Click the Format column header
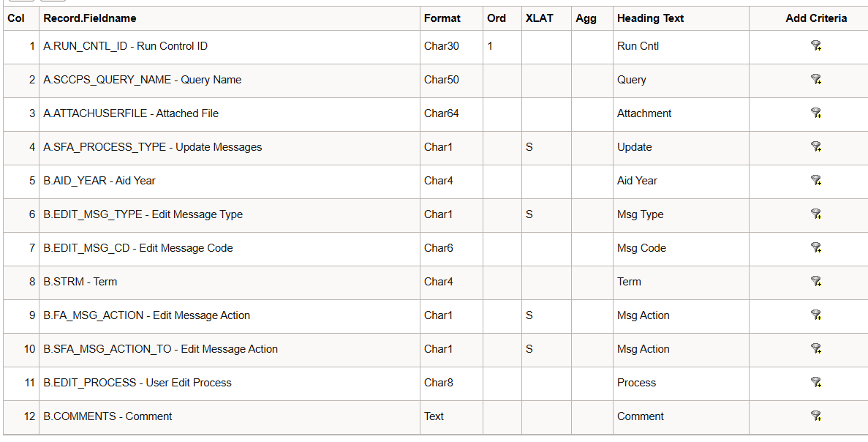The image size is (868, 442). tap(442, 18)
